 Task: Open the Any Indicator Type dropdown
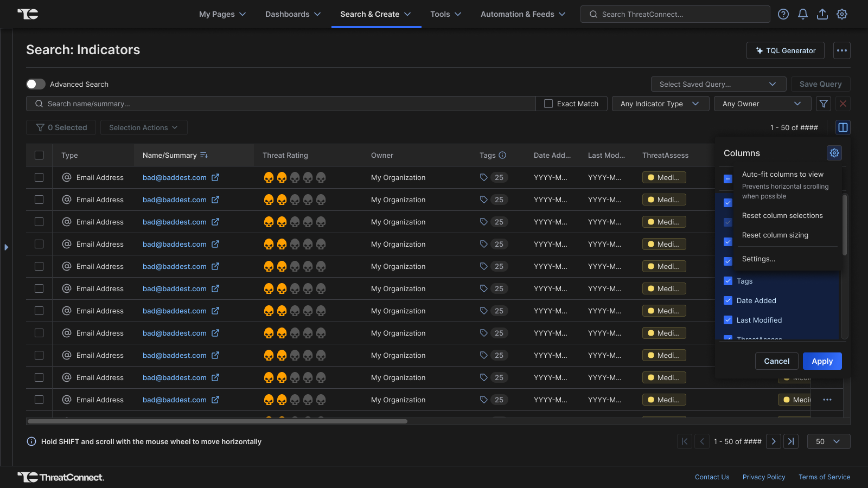click(660, 104)
